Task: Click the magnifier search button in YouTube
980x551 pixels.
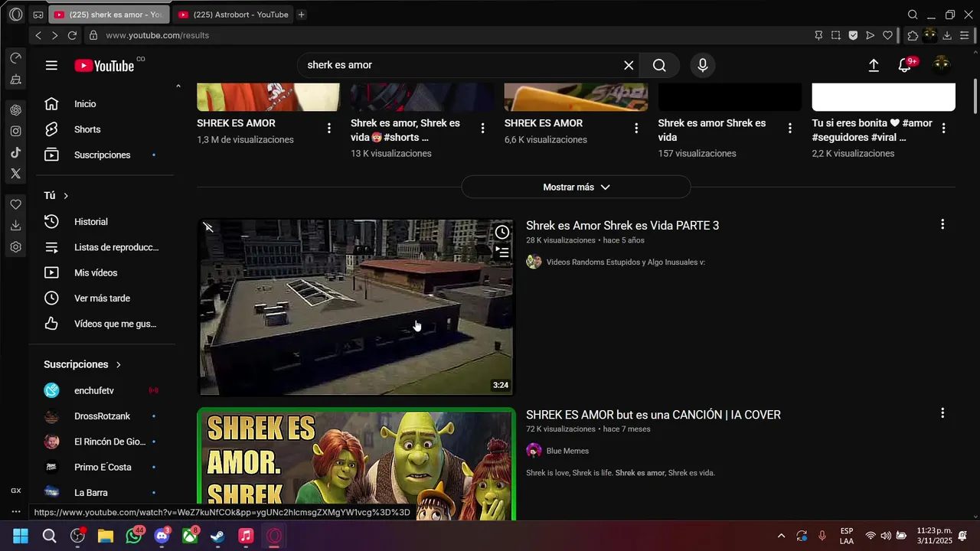Action: pyautogui.click(x=659, y=65)
